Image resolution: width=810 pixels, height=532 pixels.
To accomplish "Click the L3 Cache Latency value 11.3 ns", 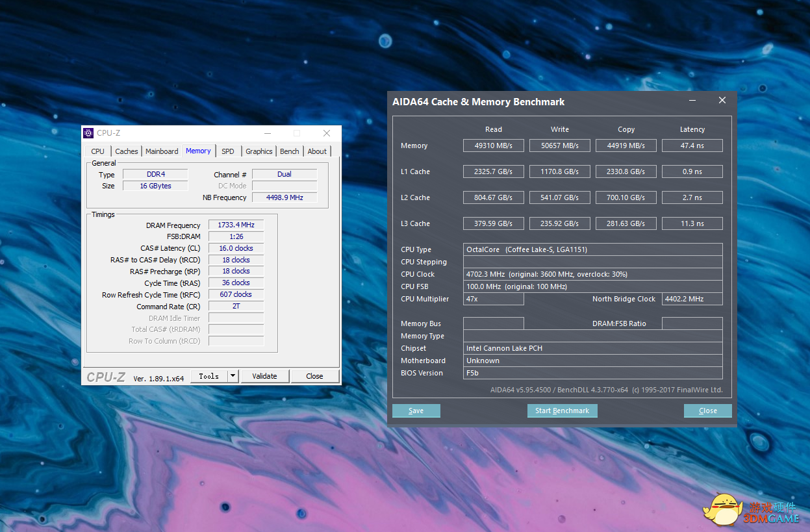I will [692, 223].
